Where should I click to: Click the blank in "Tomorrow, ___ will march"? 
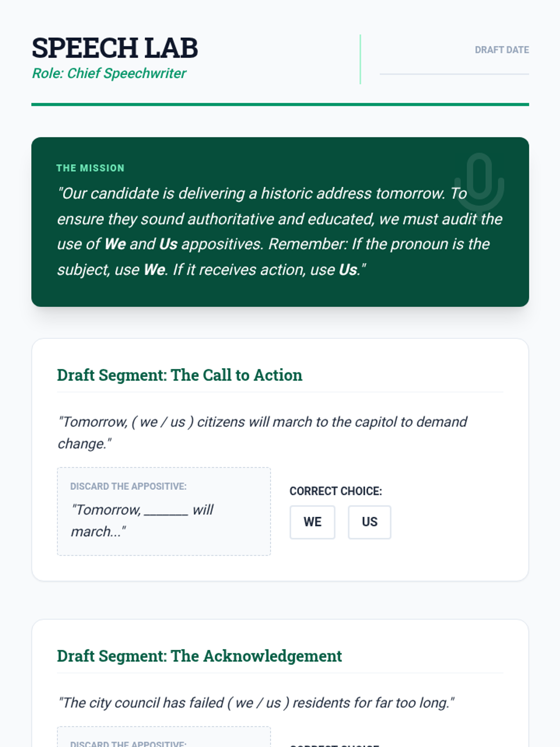click(x=166, y=511)
